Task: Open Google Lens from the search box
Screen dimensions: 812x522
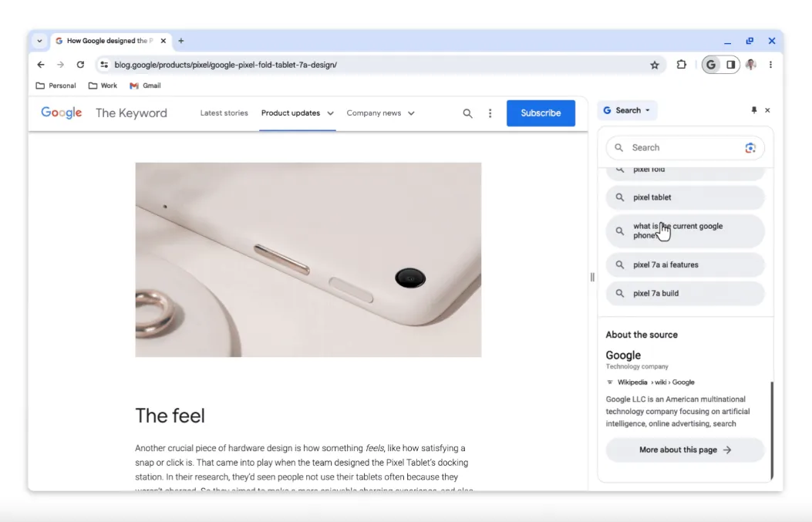Action: (x=750, y=147)
